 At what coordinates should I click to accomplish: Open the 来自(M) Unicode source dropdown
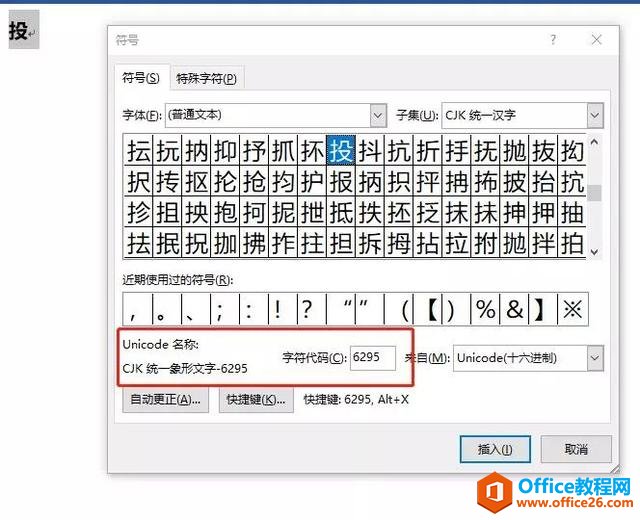click(x=595, y=358)
